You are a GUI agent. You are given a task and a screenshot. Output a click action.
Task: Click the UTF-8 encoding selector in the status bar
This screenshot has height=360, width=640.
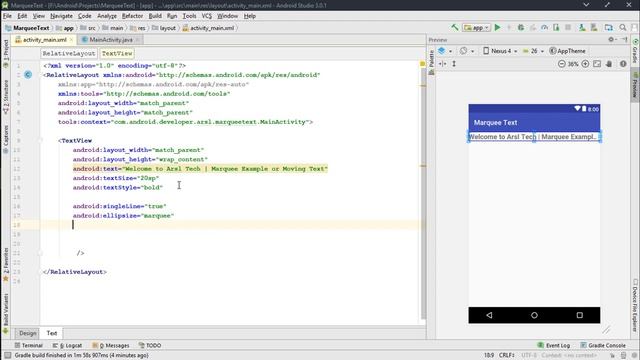pyautogui.click(x=529, y=356)
